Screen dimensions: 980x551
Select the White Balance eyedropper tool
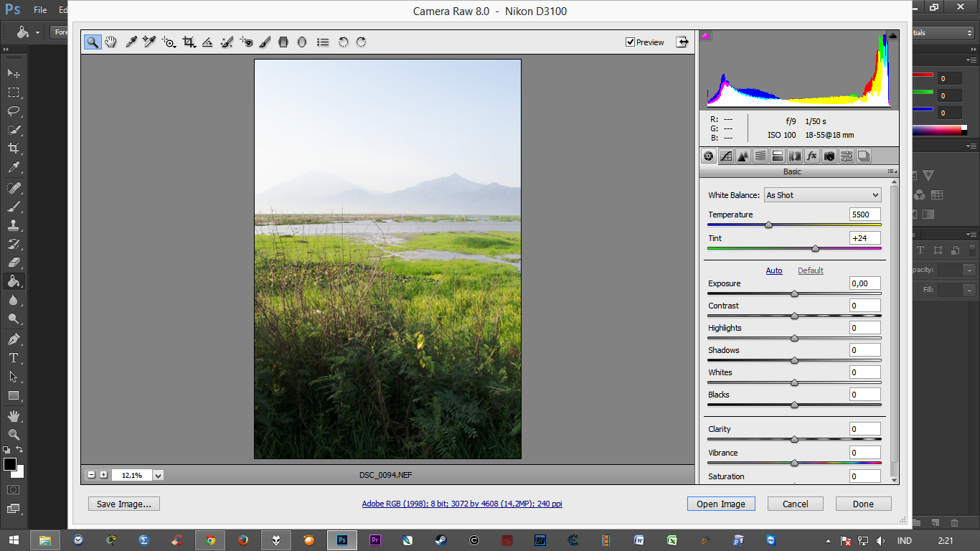(x=131, y=42)
